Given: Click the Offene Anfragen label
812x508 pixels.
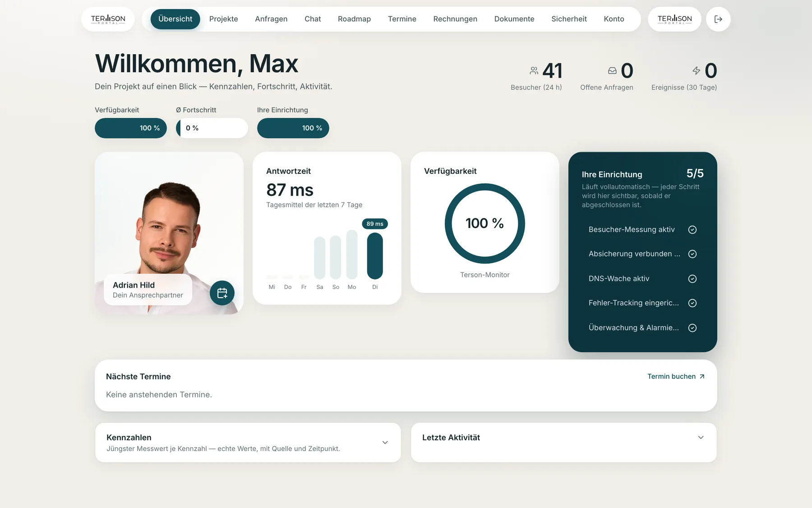Looking at the screenshot, I should click(607, 88).
